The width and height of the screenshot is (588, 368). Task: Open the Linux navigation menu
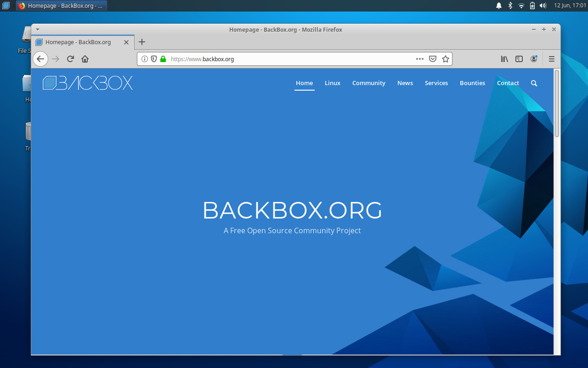pyautogui.click(x=333, y=83)
